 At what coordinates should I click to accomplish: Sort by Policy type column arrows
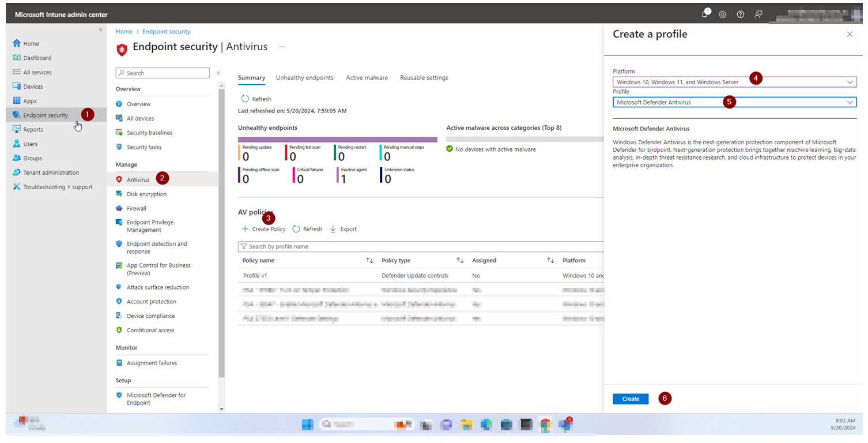(x=460, y=261)
